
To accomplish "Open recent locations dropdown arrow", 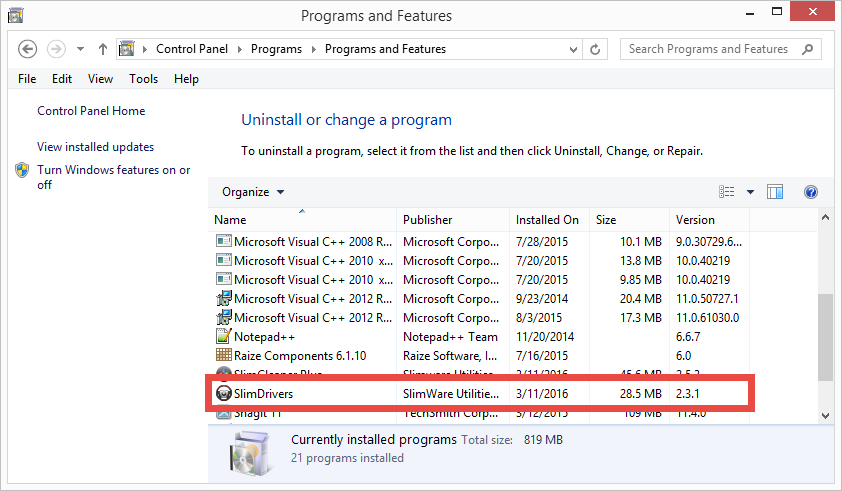I will coord(80,49).
